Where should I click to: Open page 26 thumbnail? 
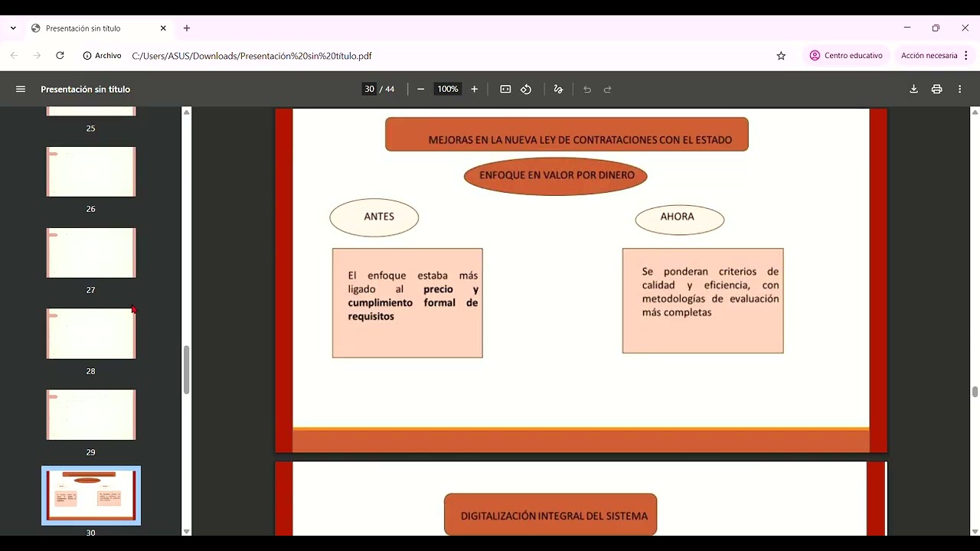coord(91,172)
